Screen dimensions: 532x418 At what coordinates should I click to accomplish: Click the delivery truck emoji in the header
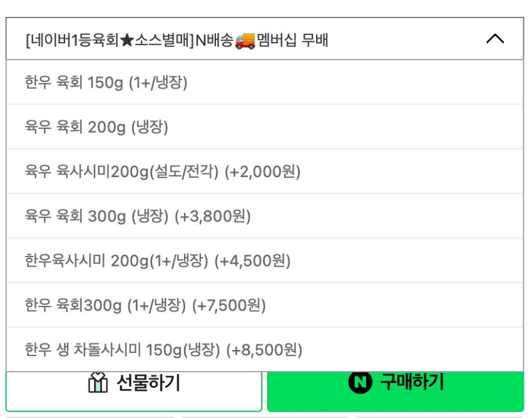[x=245, y=40]
